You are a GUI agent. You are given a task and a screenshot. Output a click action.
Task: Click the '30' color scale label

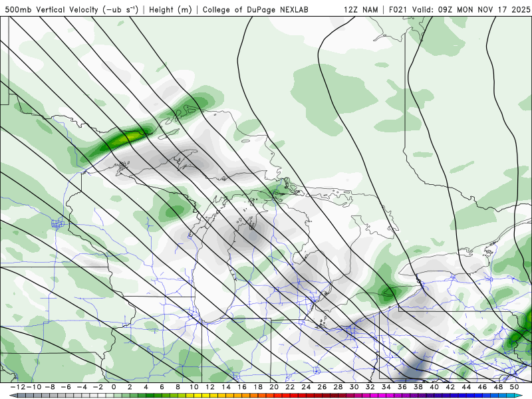click(354, 387)
